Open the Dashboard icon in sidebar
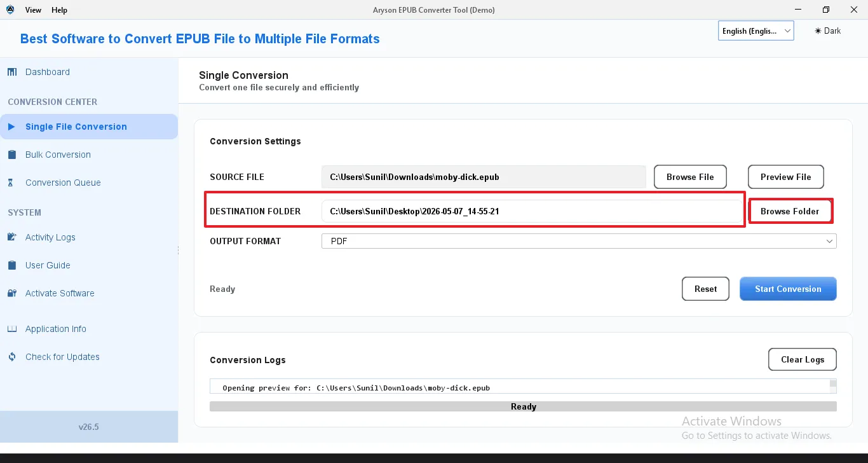The image size is (868, 463). (12, 72)
